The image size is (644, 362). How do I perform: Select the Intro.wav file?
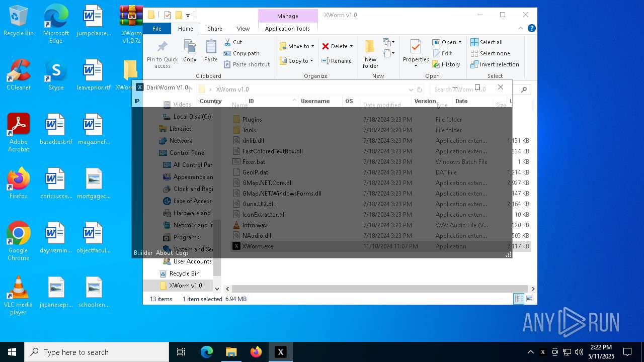tap(255, 225)
